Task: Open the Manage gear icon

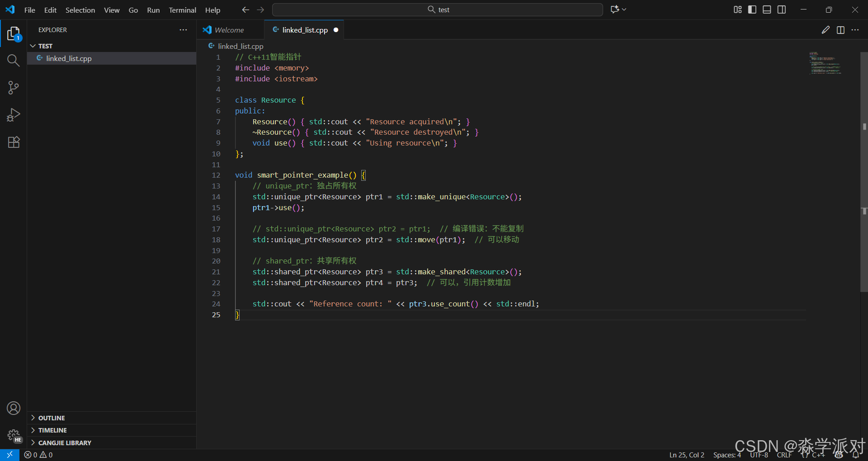Action: (x=14, y=435)
